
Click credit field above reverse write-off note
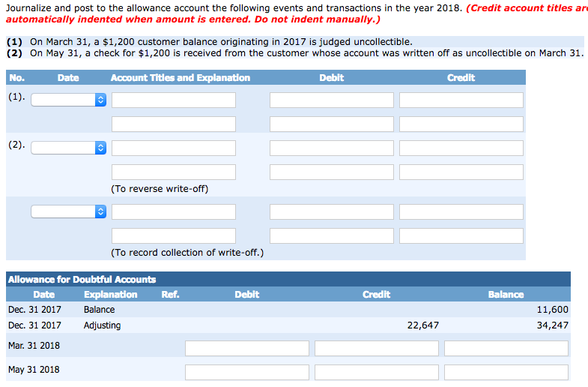[x=461, y=172]
